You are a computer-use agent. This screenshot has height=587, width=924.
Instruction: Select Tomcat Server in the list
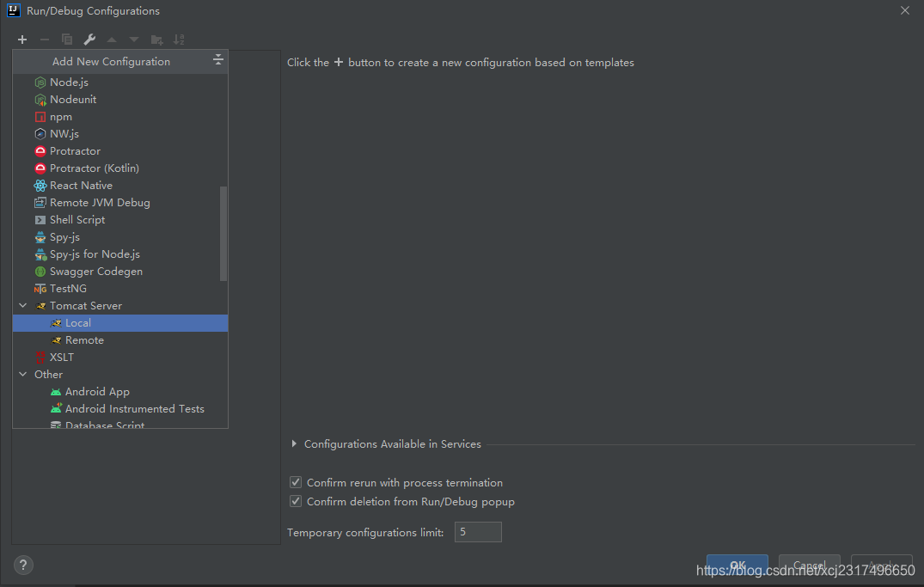point(120,306)
